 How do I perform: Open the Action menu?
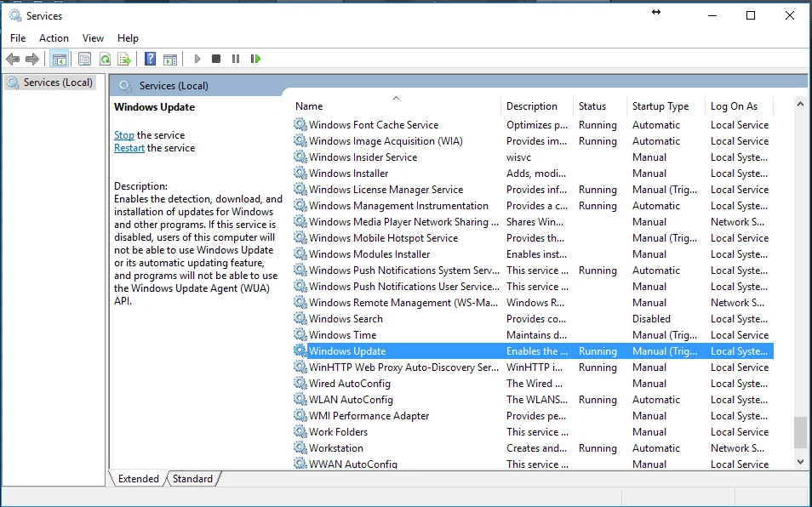54,38
